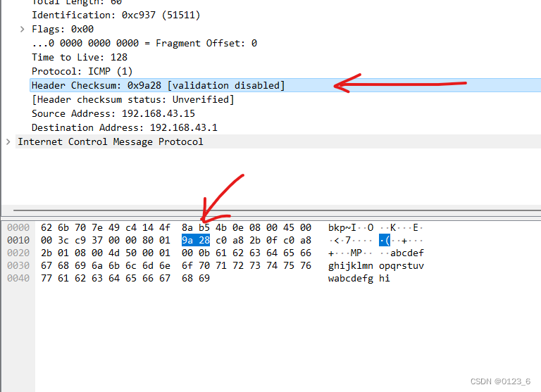Click highlighted ASCII characters '·(' in row 0010
541x392 pixels.
[x=385, y=240]
